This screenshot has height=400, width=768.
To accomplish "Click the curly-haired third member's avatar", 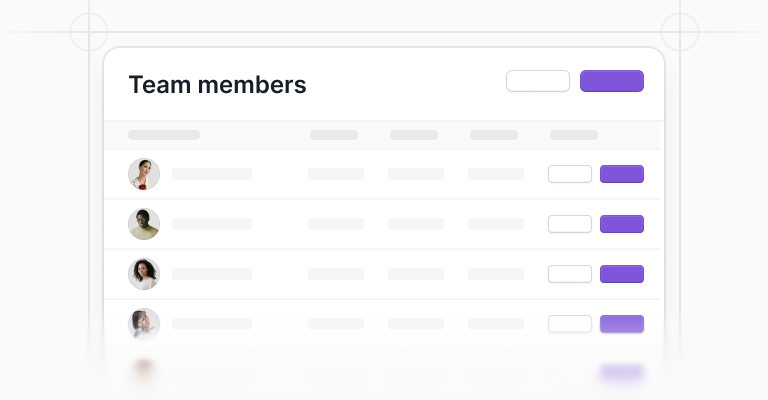I will tap(144, 274).
